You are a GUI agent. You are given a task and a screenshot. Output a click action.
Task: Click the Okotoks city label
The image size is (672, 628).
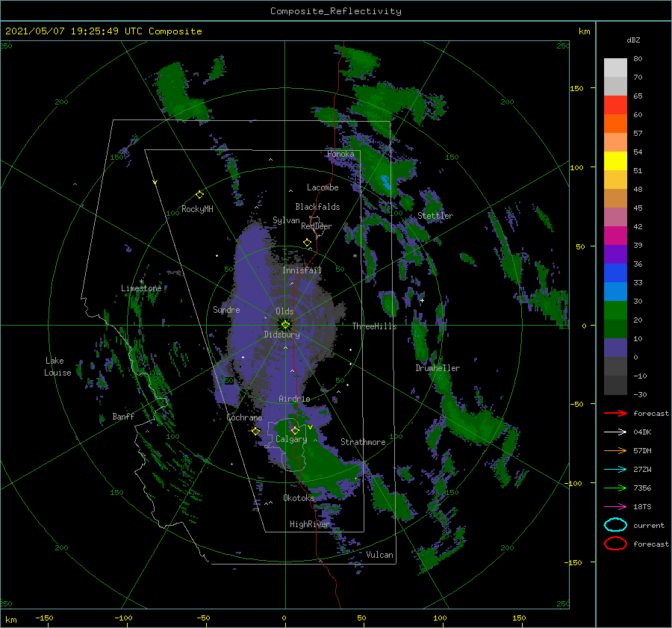coord(299,497)
